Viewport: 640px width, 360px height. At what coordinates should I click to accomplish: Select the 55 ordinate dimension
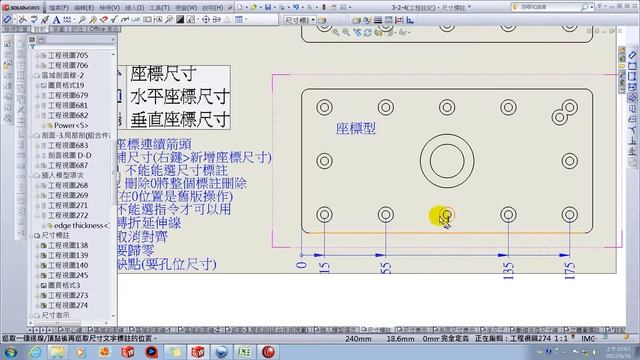[x=386, y=268]
